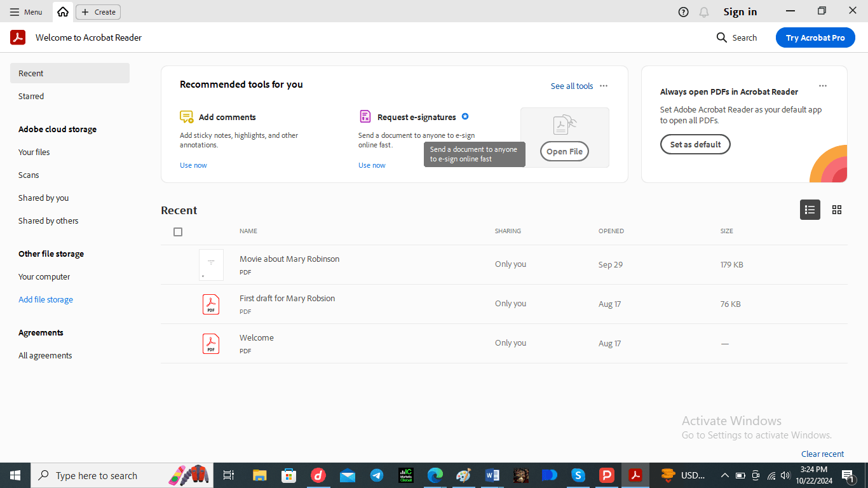Click the Open File button
The width and height of the screenshot is (868, 488).
(564, 151)
